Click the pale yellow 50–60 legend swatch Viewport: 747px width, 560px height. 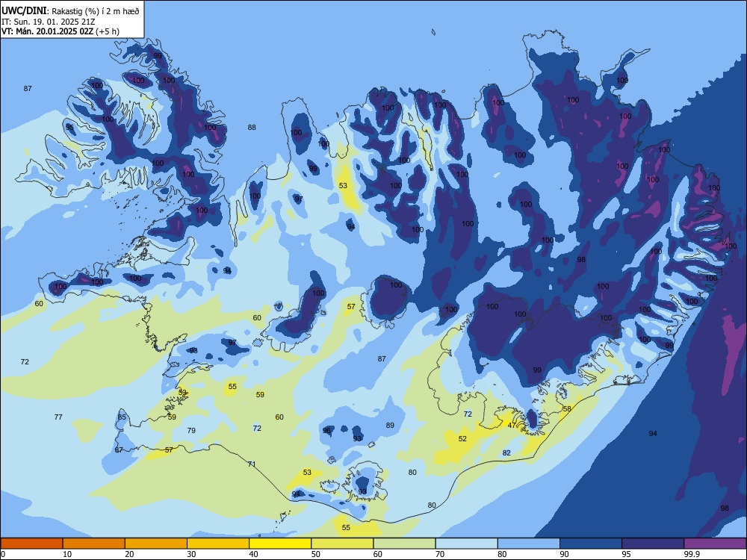coord(343,544)
